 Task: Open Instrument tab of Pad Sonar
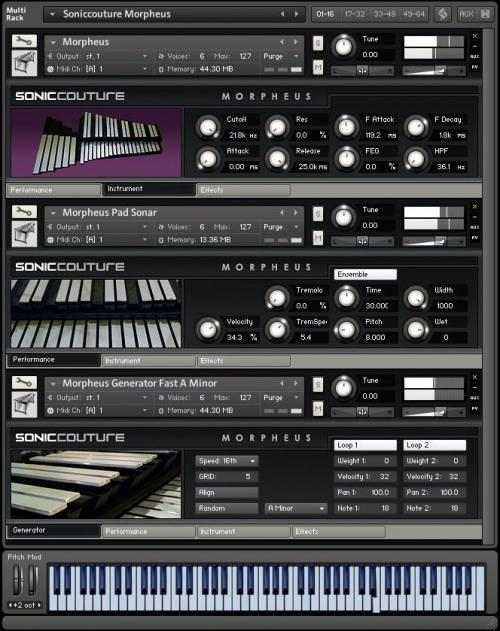[x=148, y=361]
